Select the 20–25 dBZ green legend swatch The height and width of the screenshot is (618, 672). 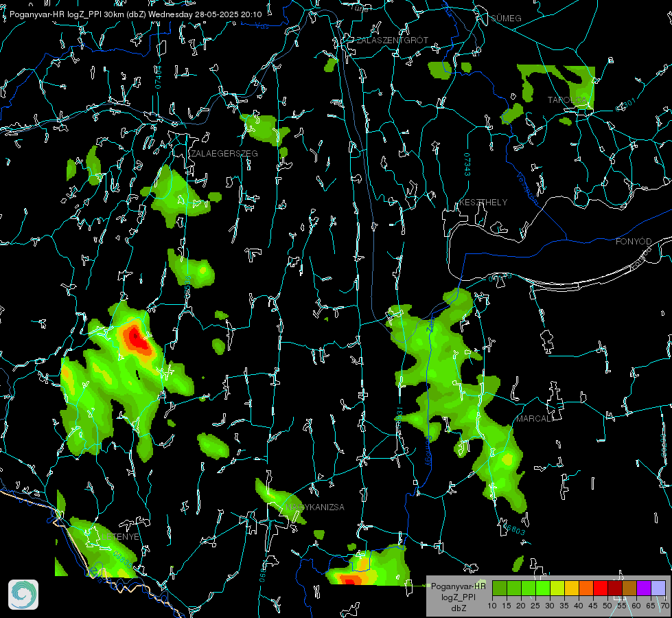click(x=529, y=588)
